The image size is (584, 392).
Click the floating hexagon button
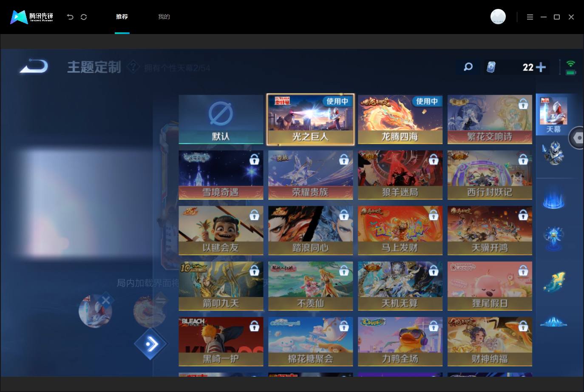pyautogui.click(x=577, y=138)
